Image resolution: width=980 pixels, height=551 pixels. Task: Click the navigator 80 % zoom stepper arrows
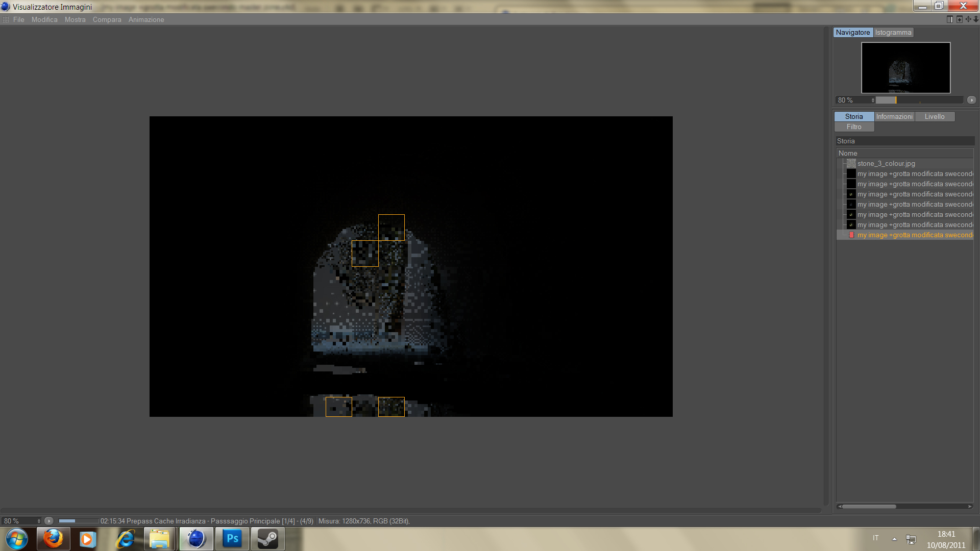[873, 100]
